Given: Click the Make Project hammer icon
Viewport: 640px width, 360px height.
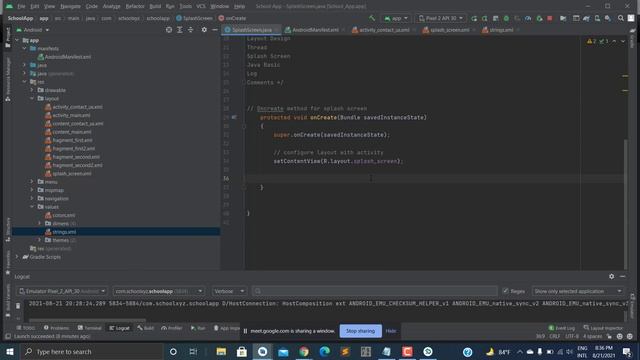Looking at the screenshot, I should point(371,18).
